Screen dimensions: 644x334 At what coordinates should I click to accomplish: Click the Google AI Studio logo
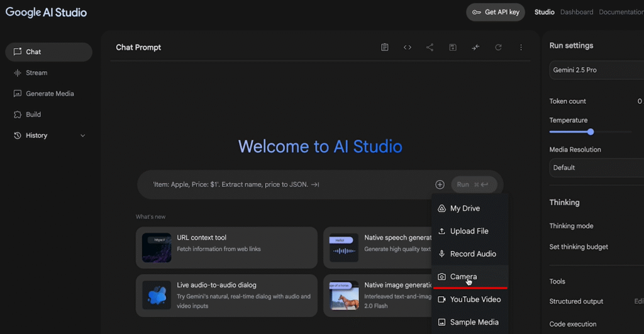click(x=46, y=13)
